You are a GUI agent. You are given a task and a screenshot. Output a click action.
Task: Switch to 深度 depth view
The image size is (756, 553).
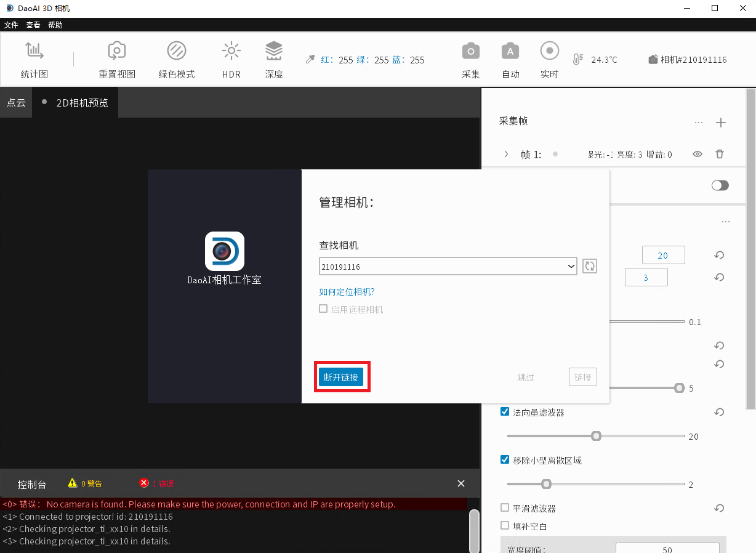point(274,60)
